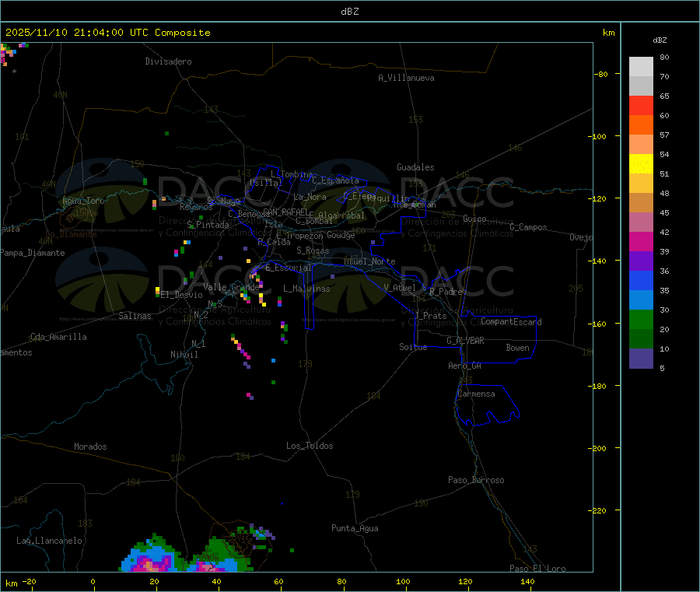The image size is (700, 592).
Task: Select the 'Bowen' place label
Action: click(x=517, y=348)
